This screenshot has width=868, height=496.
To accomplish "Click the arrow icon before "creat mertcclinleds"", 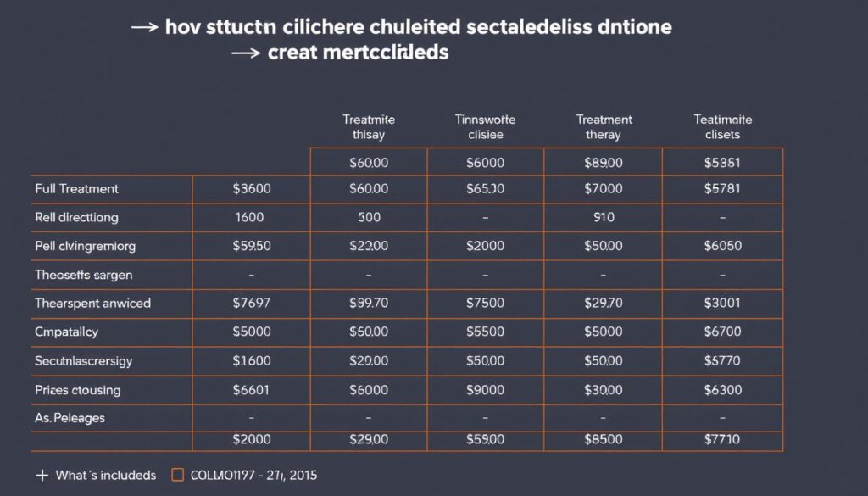I will click(x=245, y=53).
